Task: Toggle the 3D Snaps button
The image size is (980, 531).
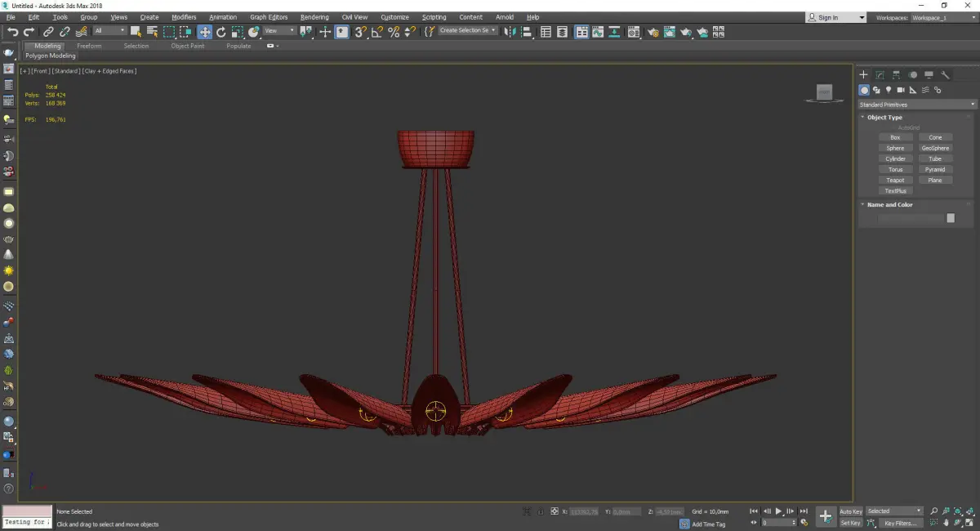Action: tap(359, 32)
